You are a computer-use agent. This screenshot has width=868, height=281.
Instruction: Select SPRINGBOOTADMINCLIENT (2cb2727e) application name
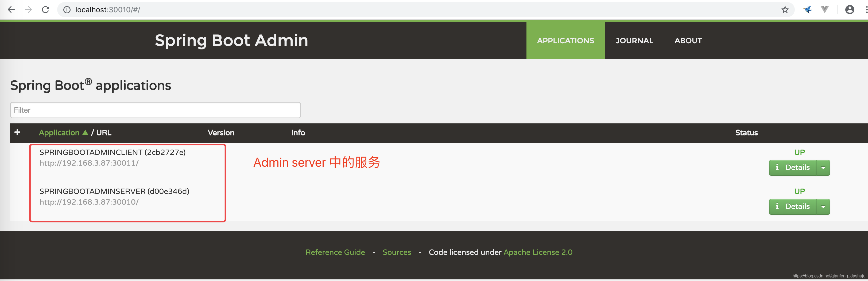pos(113,152)
